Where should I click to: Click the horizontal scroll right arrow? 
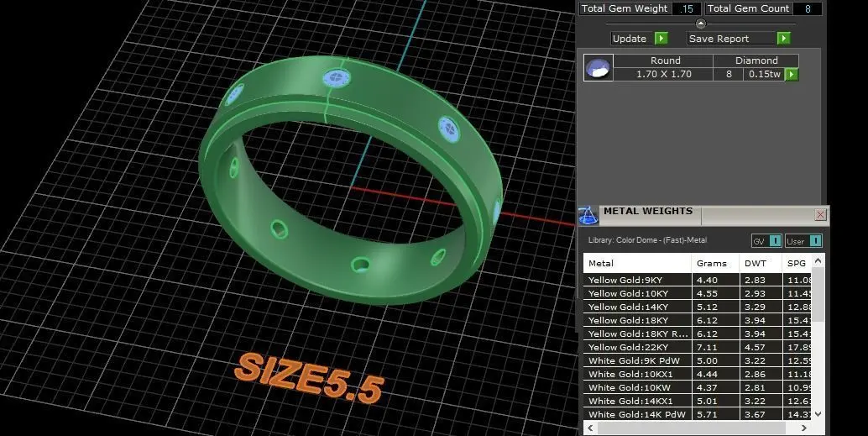tap(804, 428)
